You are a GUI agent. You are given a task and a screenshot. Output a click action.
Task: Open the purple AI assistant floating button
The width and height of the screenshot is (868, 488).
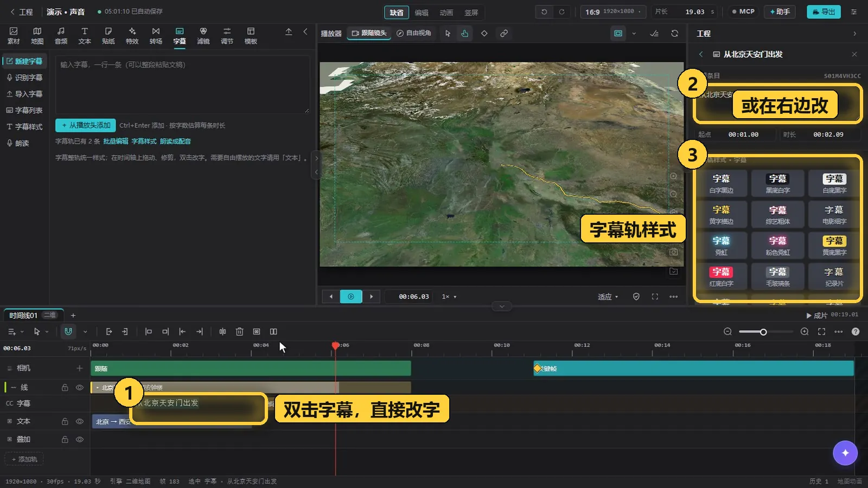point(845,453)
